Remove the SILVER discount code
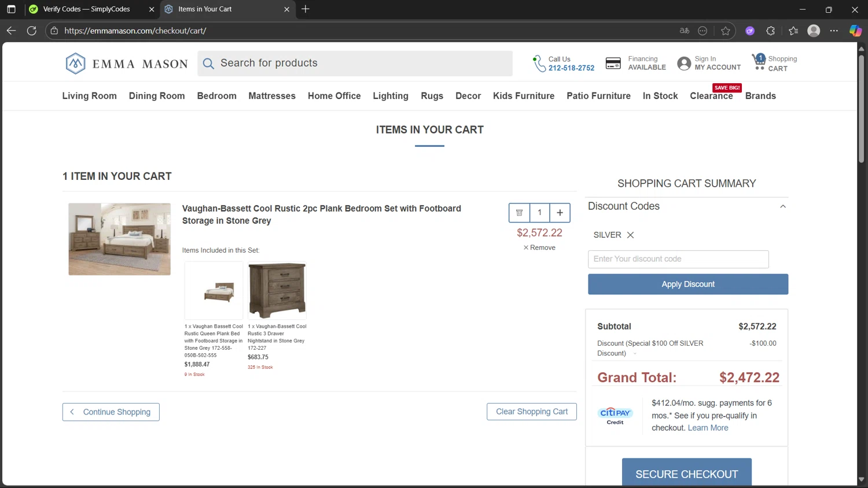 pos(630,235)
